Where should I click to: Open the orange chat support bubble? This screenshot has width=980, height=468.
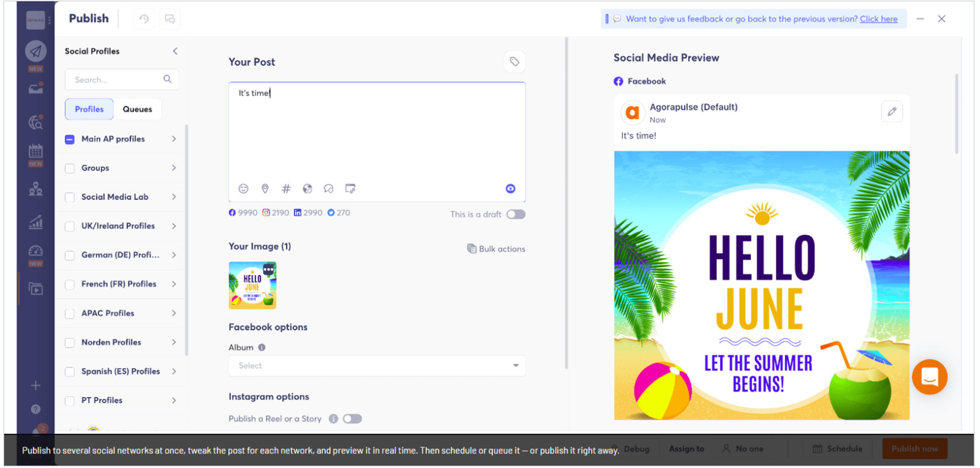click(929, 377)
